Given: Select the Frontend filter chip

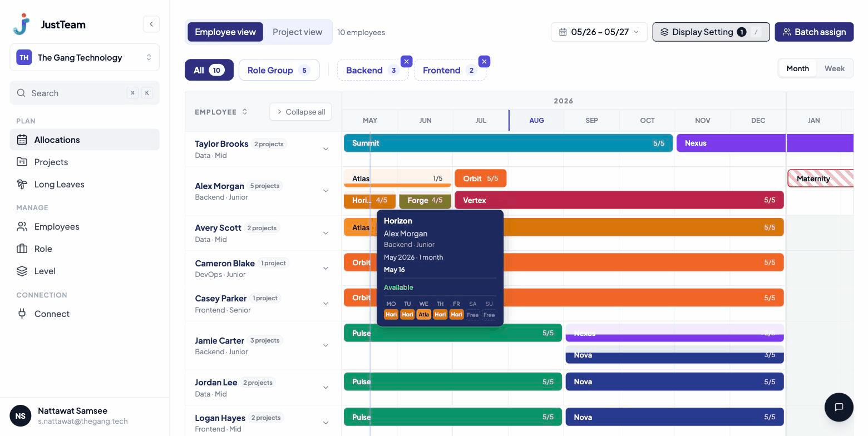Looking at the screenshot, I should pos(450,70).
